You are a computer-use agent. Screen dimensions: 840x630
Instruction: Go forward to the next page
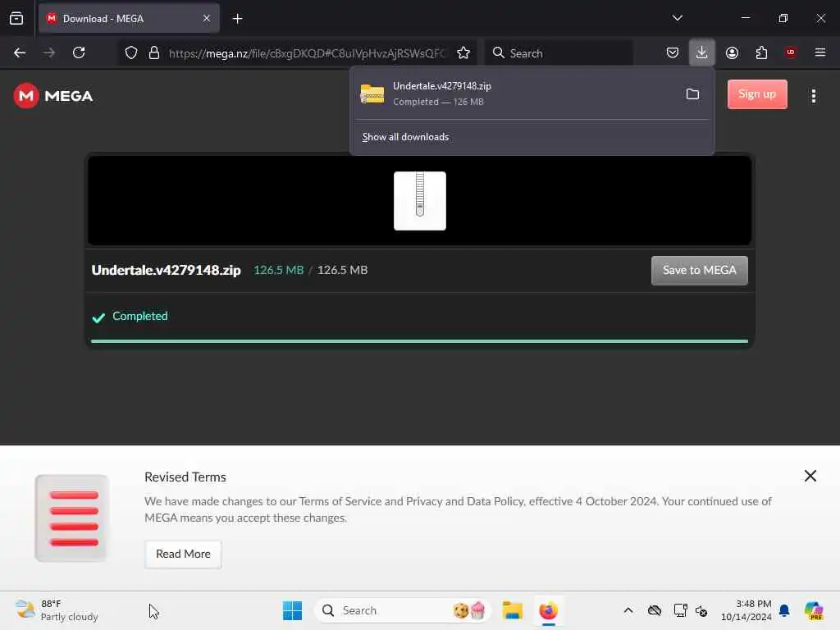[49, 52]
